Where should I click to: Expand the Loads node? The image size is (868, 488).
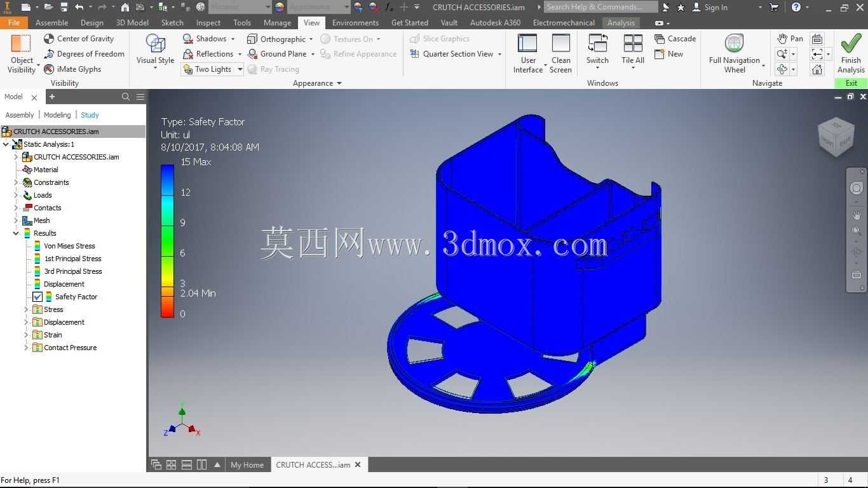pos(16,195)
